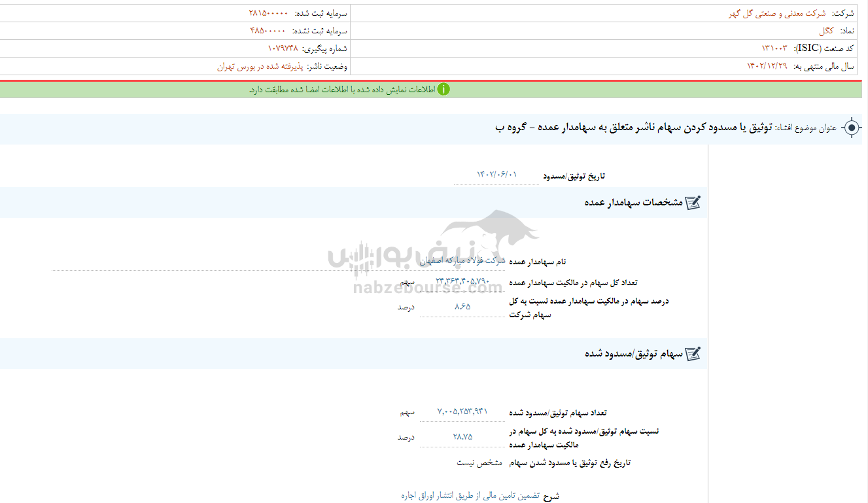Click label تاریخ توثیق/مسدود
Screen dimensions: 868x503
tap(574, 176)
